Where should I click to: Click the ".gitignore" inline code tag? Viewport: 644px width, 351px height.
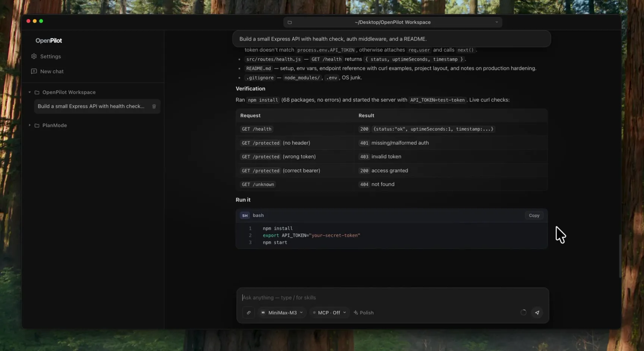coord(260,78)
